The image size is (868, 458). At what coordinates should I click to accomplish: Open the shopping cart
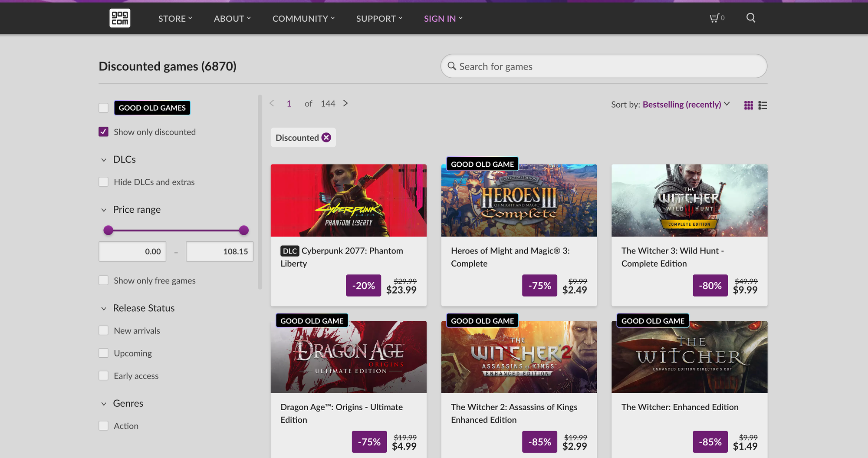717,18
